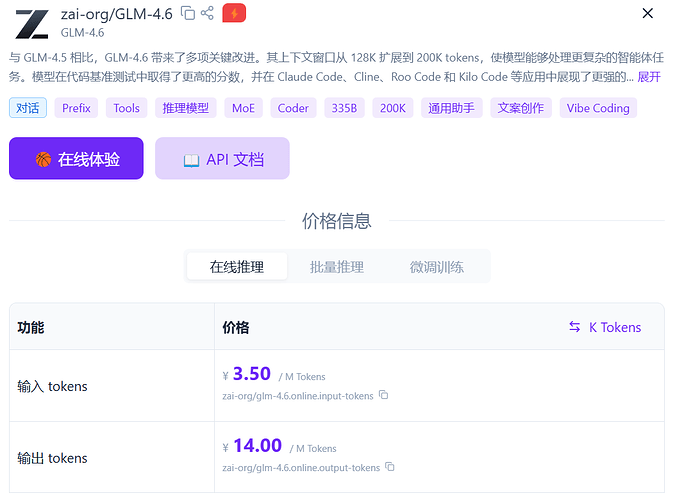The height and width of the screenshot is (500, 675).
Task: Click the zai-org/GLM-4.6 title text
Action: [x=117, y=14]
